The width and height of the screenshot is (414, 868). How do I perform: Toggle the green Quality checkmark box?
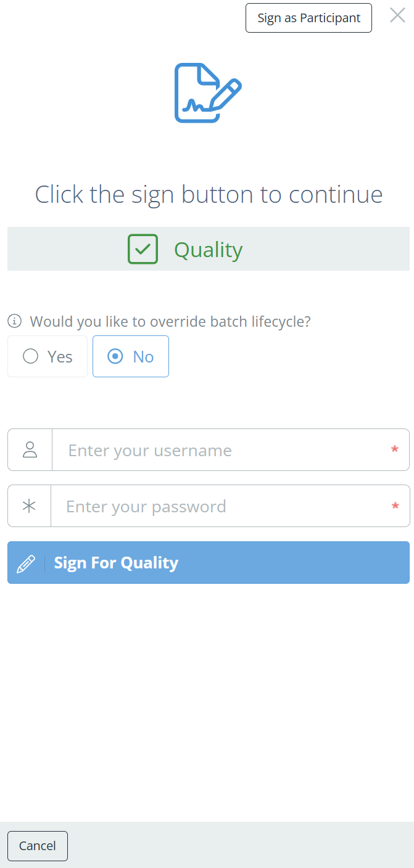pyautogui.click(x=143, y=249)
